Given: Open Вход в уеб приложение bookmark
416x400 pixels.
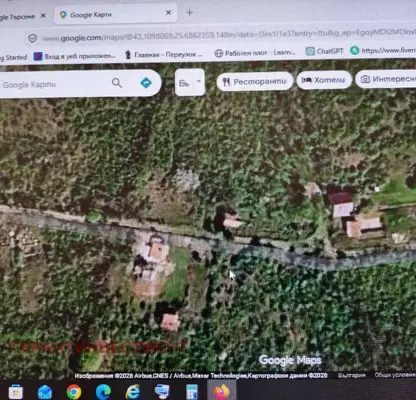Looking at the screenshot, I should click(x=75, y=56).
